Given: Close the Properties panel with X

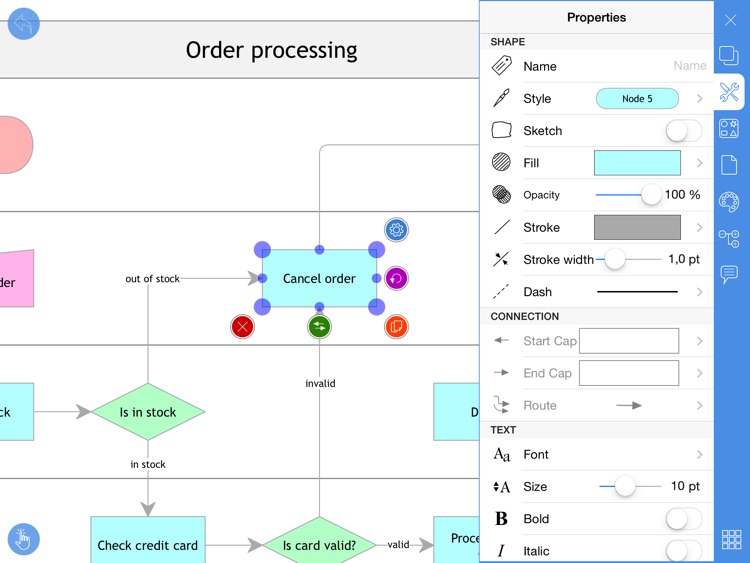Looking at the screenshot, I should click(x=730, y=20).
